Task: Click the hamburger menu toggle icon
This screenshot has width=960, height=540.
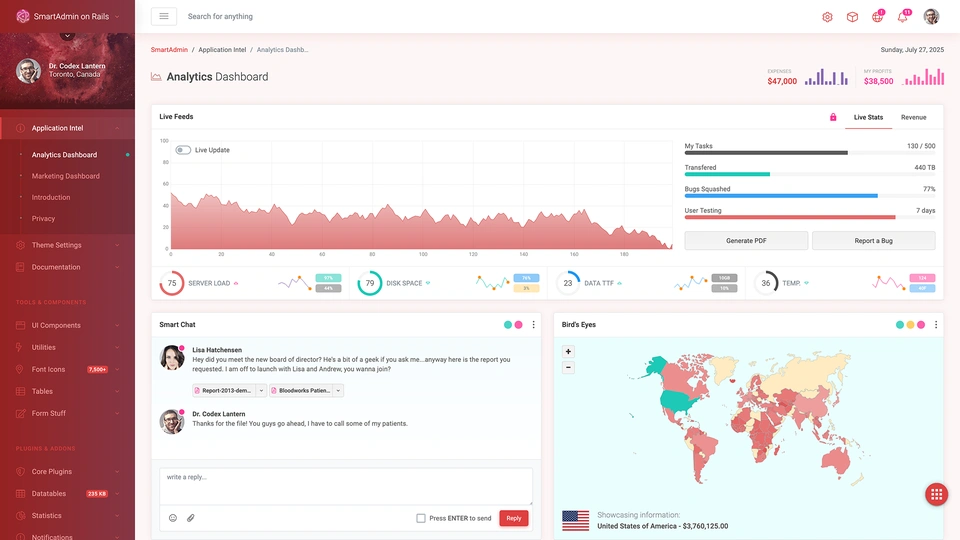Action: [x=164, y=16]
